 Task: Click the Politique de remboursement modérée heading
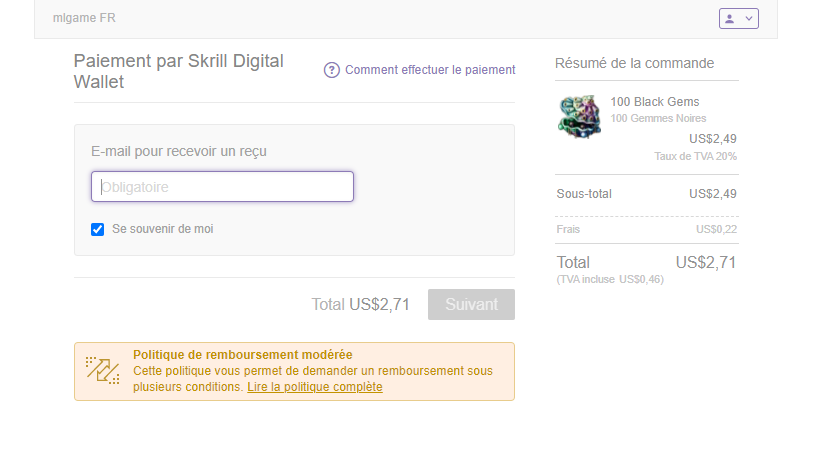click(242, 355)
